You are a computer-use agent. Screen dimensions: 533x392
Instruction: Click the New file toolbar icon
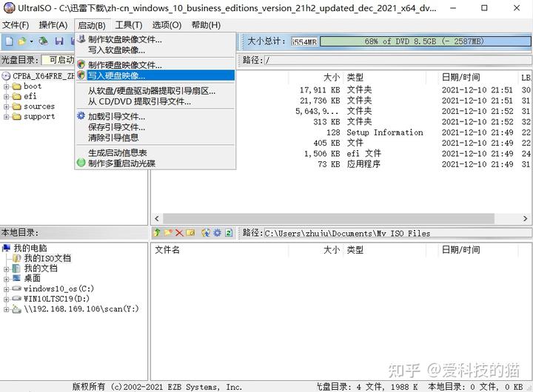pyautogui.click(x=9, y=41)
